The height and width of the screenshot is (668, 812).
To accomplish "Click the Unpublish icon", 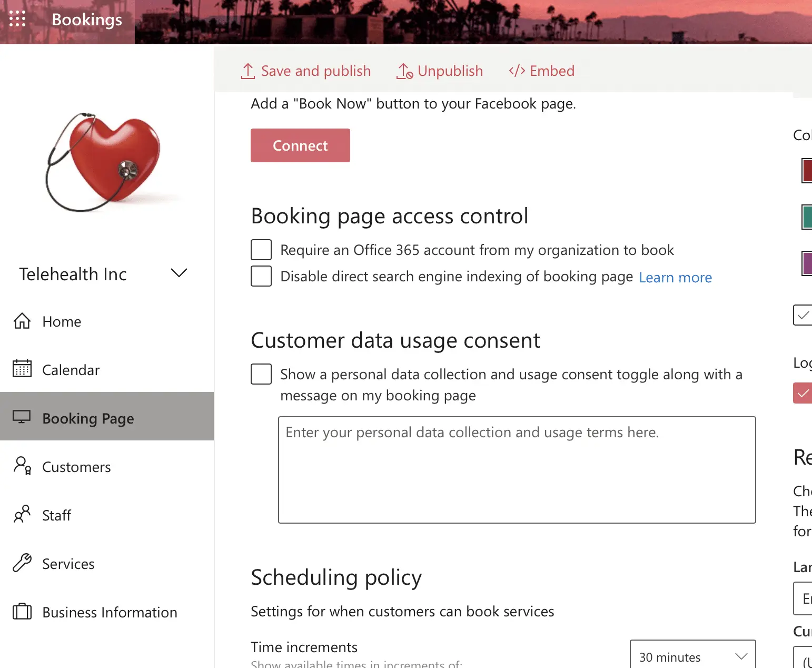I will click(x=404, y=71).
